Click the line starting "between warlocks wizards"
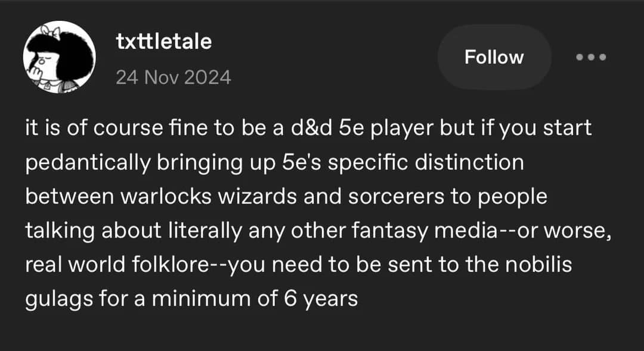 coord(286,197)
